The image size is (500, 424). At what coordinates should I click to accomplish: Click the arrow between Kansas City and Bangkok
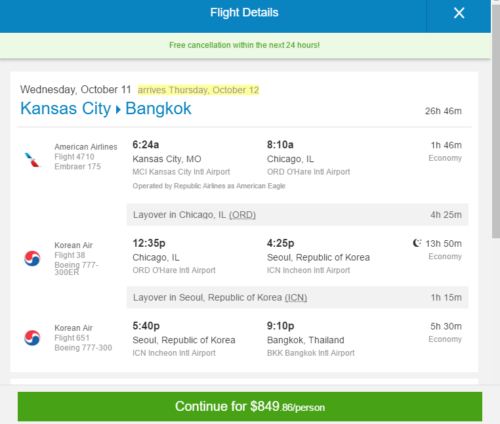pyautogui.click(x=118, y=109)
